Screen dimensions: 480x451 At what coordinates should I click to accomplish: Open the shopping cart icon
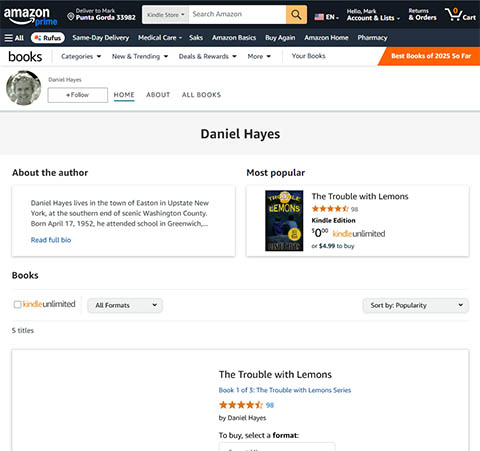(x=460, y=15)
